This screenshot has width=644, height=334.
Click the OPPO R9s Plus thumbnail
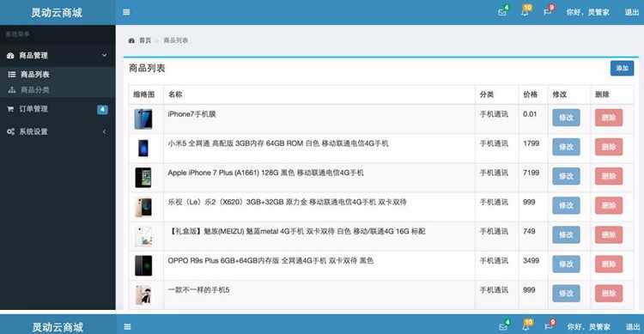tap(143, 265)
